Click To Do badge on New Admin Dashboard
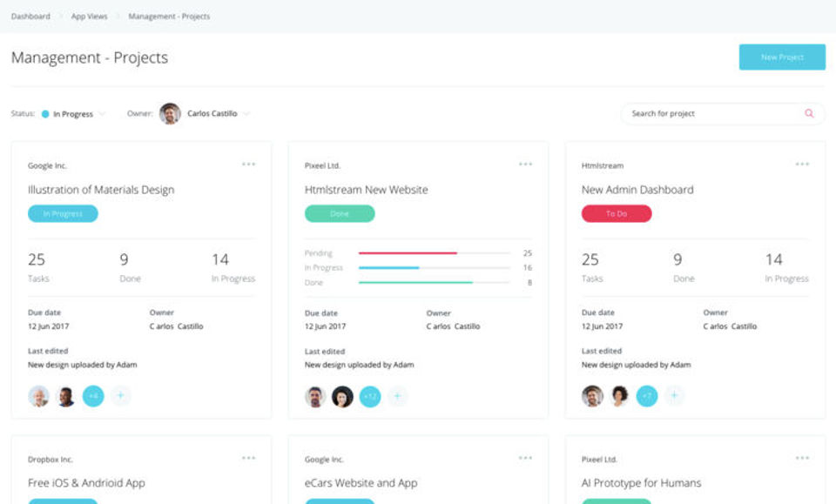Screen dimensions: 836x504 (x=617, y=213)
